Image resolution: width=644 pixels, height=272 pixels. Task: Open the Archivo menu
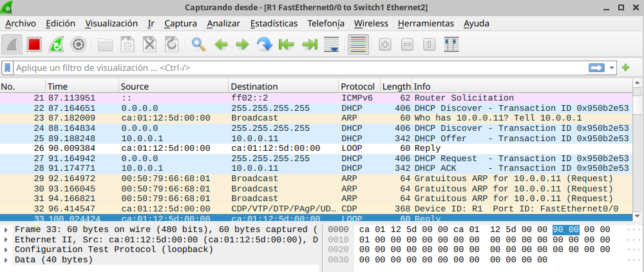pos(21,23)
